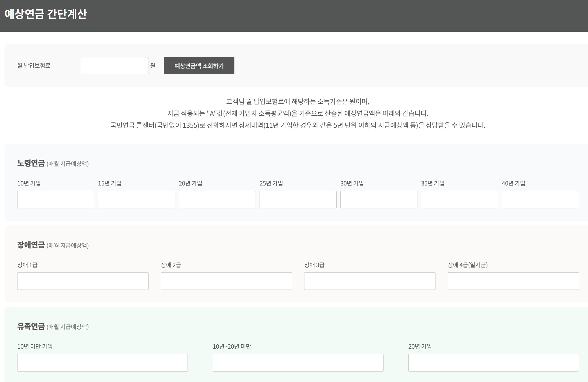
Task: Click the 15년 가입 result field
Action: 136,200
